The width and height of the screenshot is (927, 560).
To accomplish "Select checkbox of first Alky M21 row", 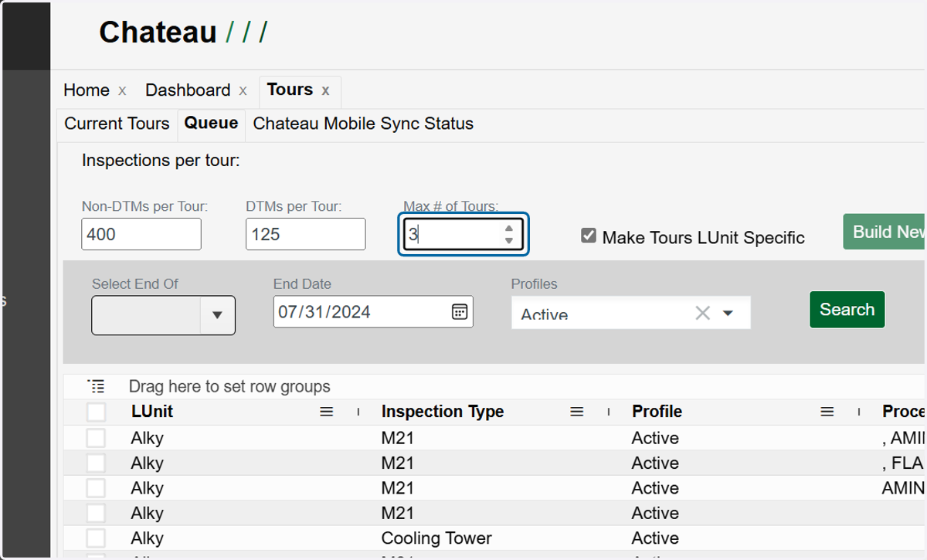I will click(96, 438).
